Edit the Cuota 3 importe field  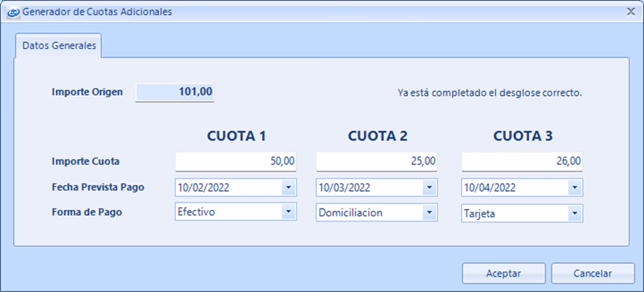click(x=522, y=161)
